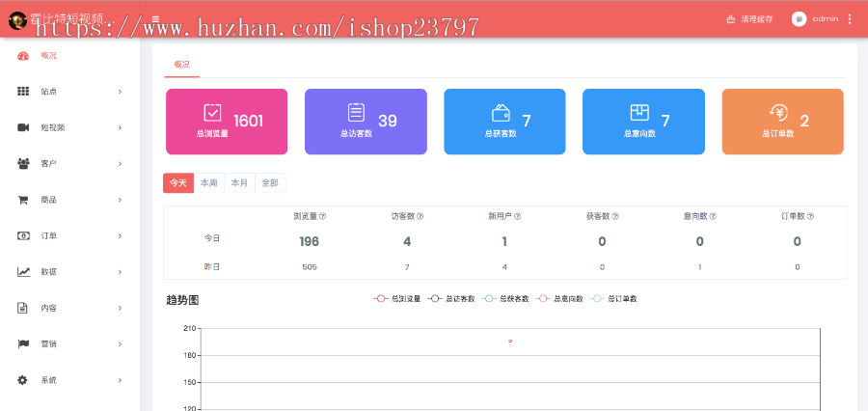Click yesterday's 浏览量 value 505
This screenshot has height=411, width=868.
point(310,267)
